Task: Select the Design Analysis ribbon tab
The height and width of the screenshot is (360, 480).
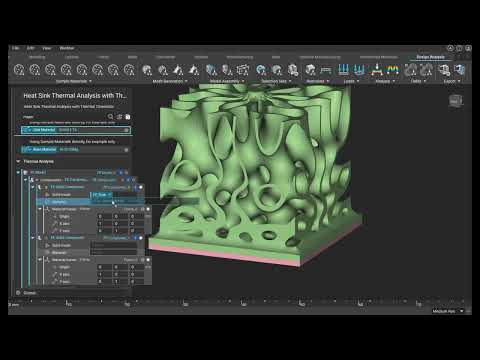Action: tap(430, 57)
